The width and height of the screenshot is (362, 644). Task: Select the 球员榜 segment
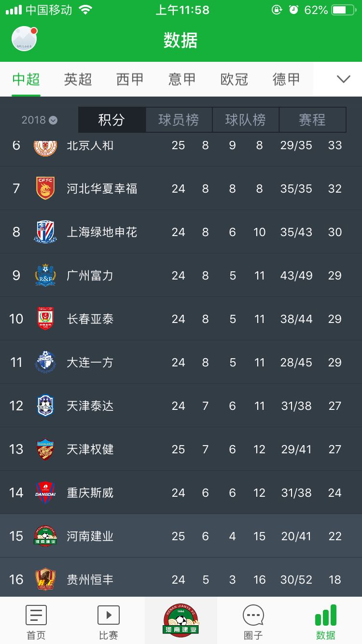coord(179,120)
